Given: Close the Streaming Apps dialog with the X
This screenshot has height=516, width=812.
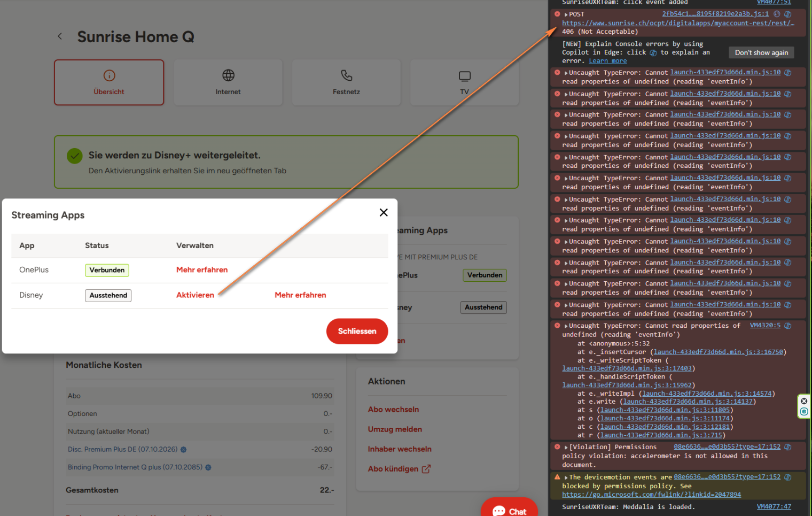Looking at the screenshot, I should coord(383,213).
